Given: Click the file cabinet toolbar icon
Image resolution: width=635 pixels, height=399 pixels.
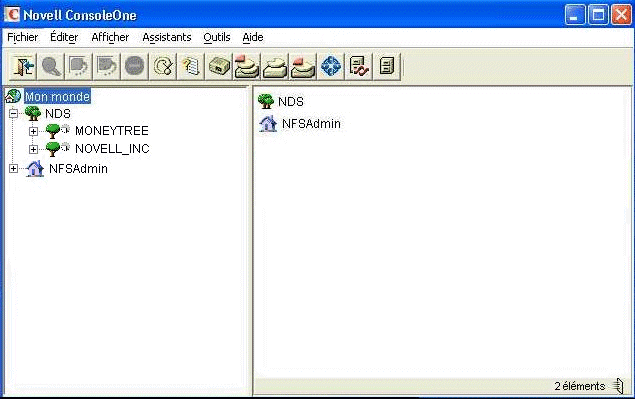Looking at the screenshot, I should click(387, 66).
